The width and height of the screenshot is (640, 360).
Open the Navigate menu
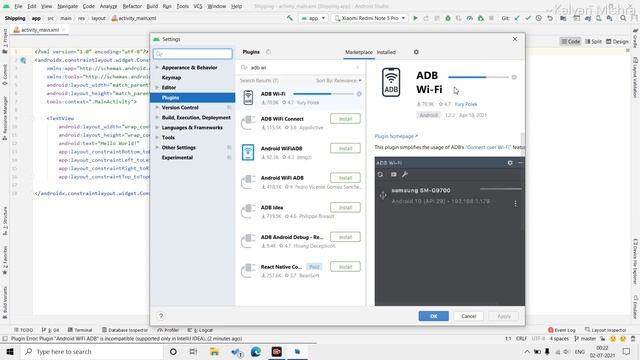pyautogui.click(x=67, y=6)
